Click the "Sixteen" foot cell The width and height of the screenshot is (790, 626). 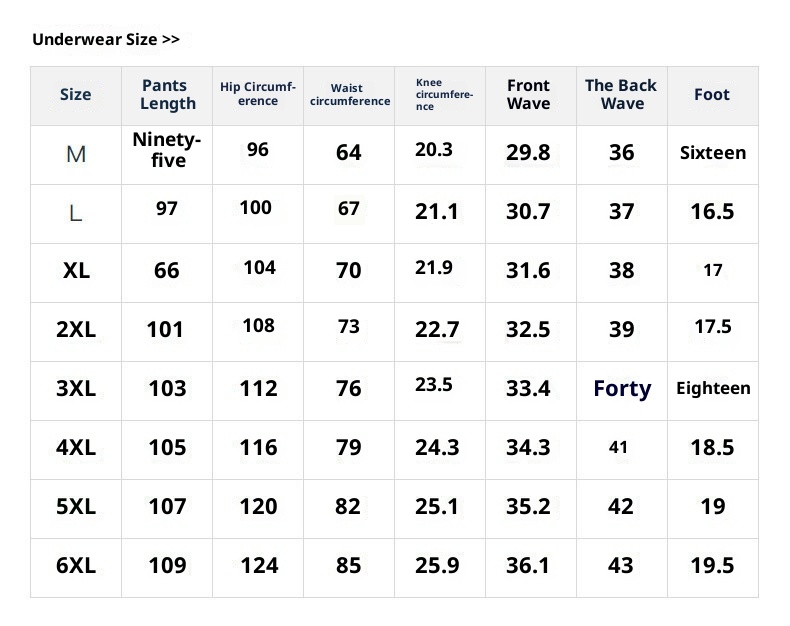(713, 153)
